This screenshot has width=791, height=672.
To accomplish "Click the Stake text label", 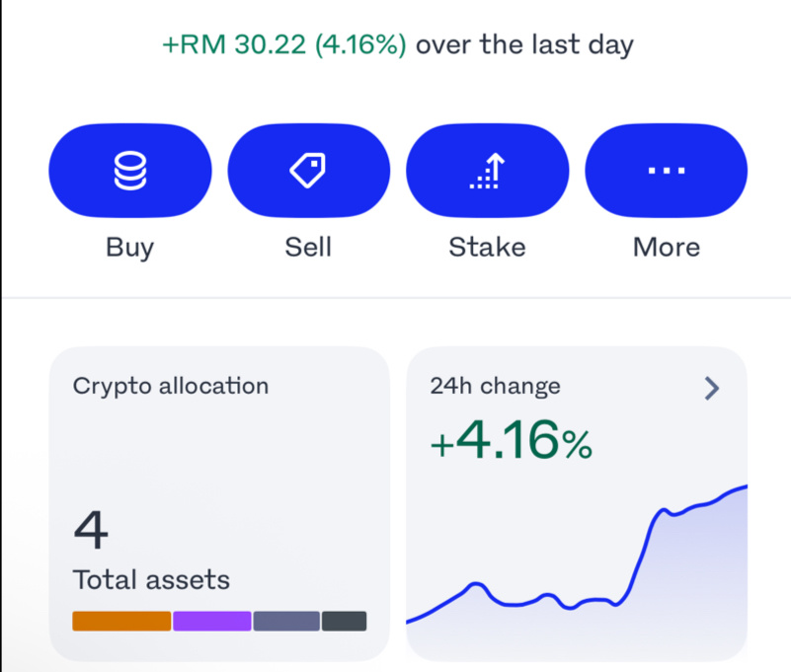I will pos(487,247).
